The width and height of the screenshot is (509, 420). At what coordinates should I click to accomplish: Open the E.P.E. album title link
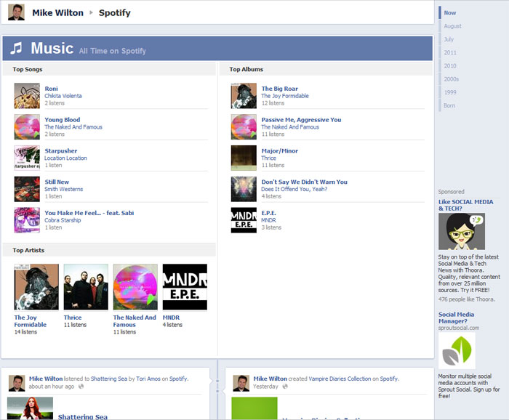[269, 213]
